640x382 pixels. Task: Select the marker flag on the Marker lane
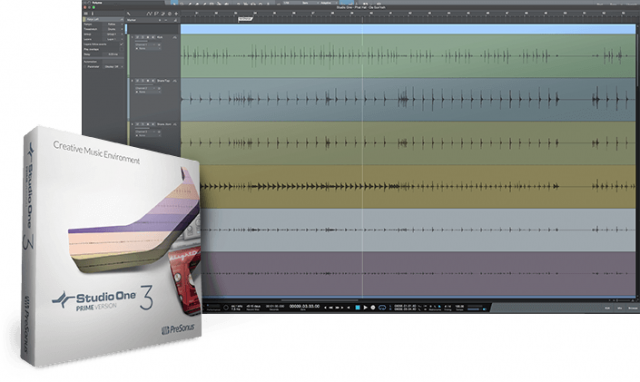(245, 19)
